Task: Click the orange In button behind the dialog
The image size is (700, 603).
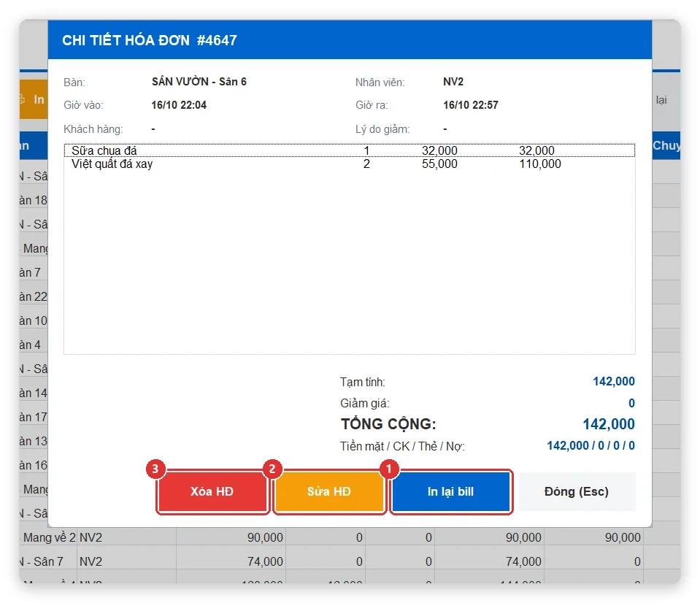Action: [x=34, y=99]
